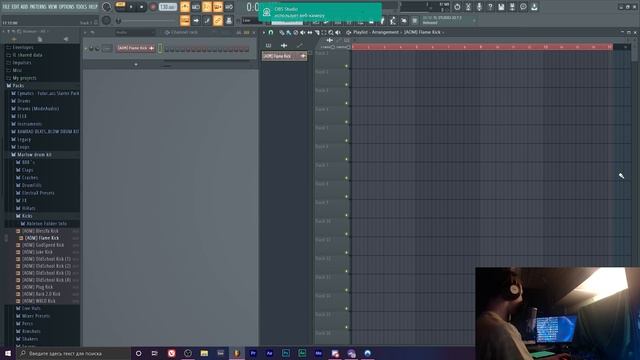This screenshot has width=640, height=360.
Task: Select the Delete tool in playlist toolbar
Action: click(296, 32)
